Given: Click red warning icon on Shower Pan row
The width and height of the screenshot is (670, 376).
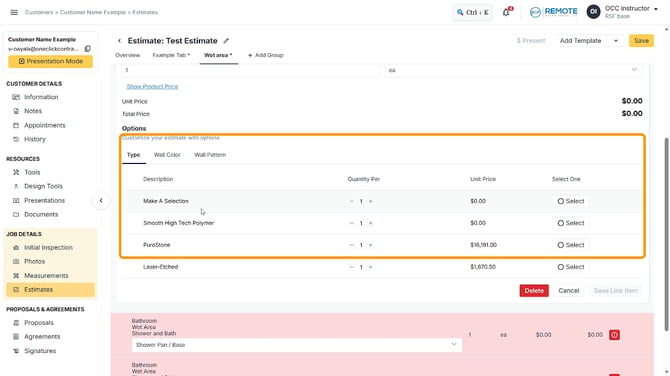Looking at the screenshot, I should click(614, 335).
